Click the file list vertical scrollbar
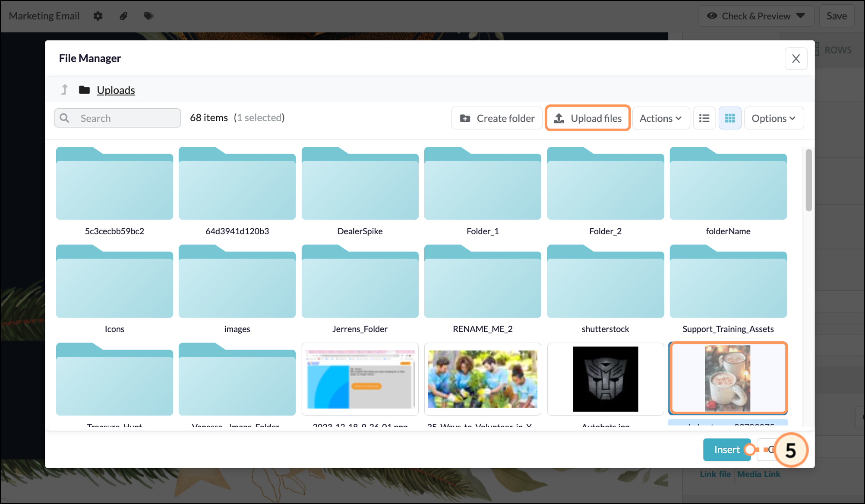The height and width of the screenshot is (504, 865). click(x=808, y=180)
